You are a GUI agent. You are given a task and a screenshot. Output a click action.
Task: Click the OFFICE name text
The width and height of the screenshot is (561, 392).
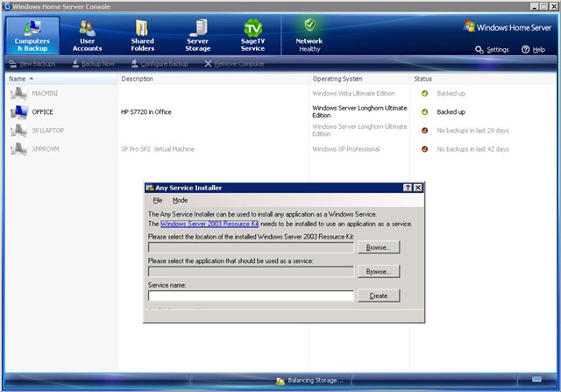[x=43, y=112]
